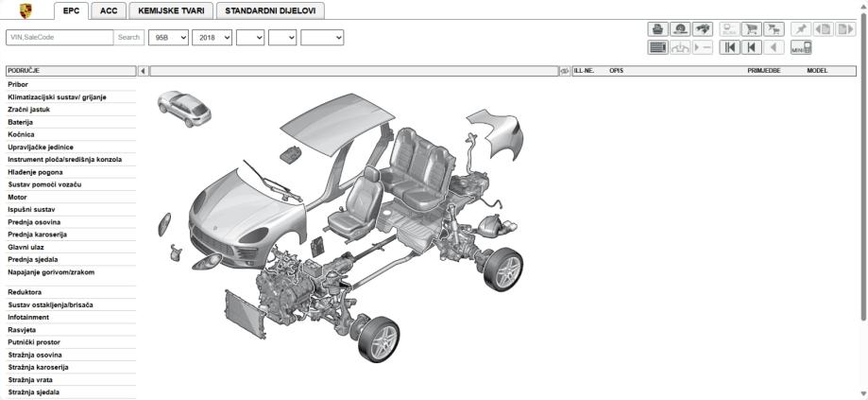
Task: Open the single shopping cart icon
Action: pyautogui.click(x=751, y=28)
